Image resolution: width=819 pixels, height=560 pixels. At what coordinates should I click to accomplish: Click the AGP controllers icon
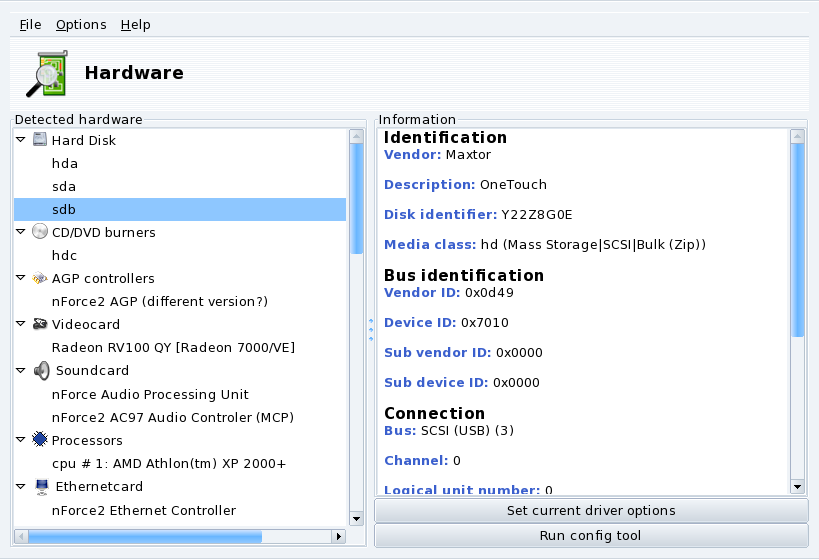40,278
